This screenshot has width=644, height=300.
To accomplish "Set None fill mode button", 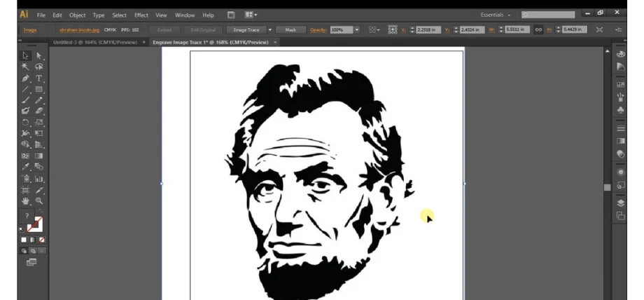I will tap(41, 240).
